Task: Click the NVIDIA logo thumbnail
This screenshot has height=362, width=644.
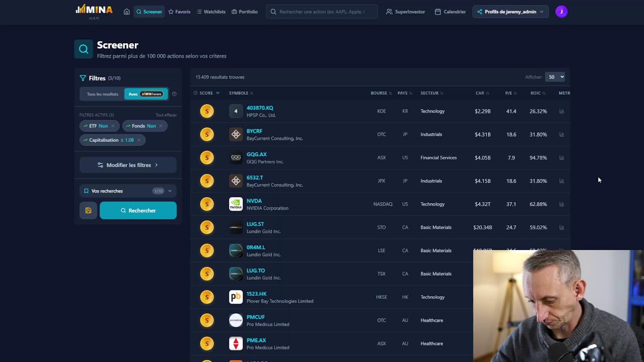Action: click(235, 204)
